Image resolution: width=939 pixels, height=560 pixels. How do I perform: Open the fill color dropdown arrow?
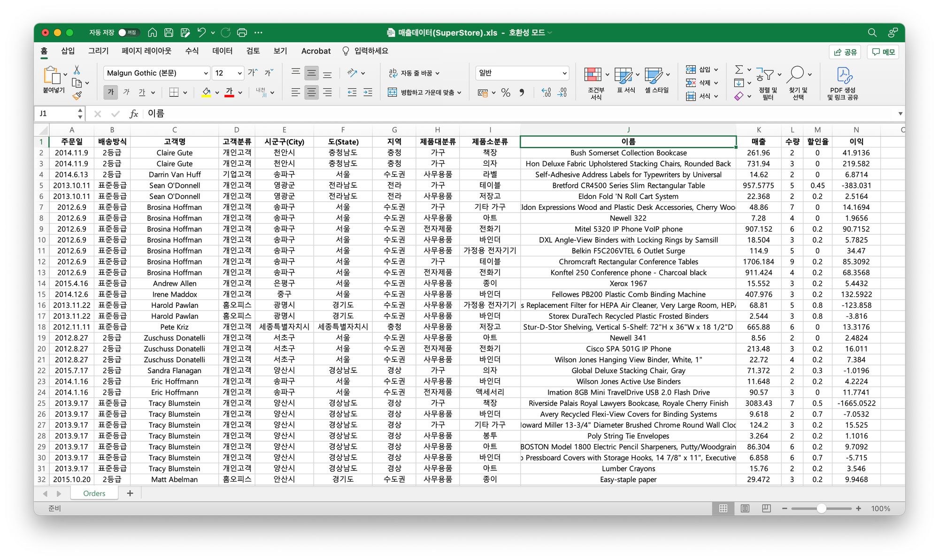pos(217,93)
